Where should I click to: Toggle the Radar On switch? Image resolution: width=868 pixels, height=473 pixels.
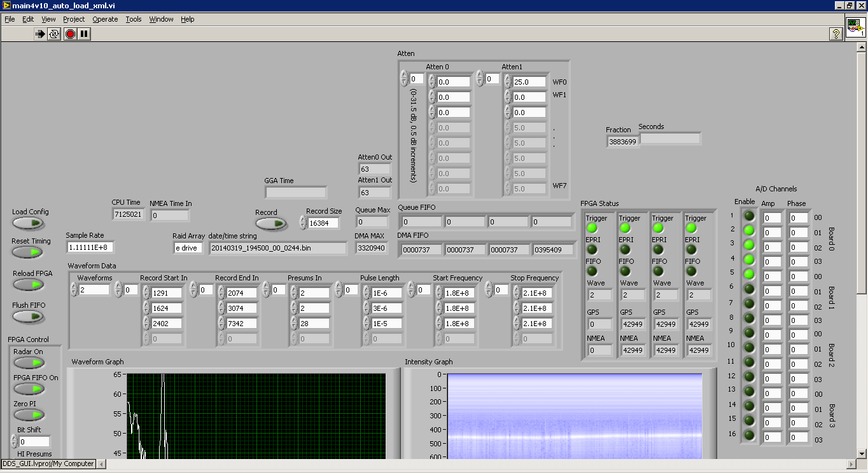pyautogui.click(x=29, y=363)
